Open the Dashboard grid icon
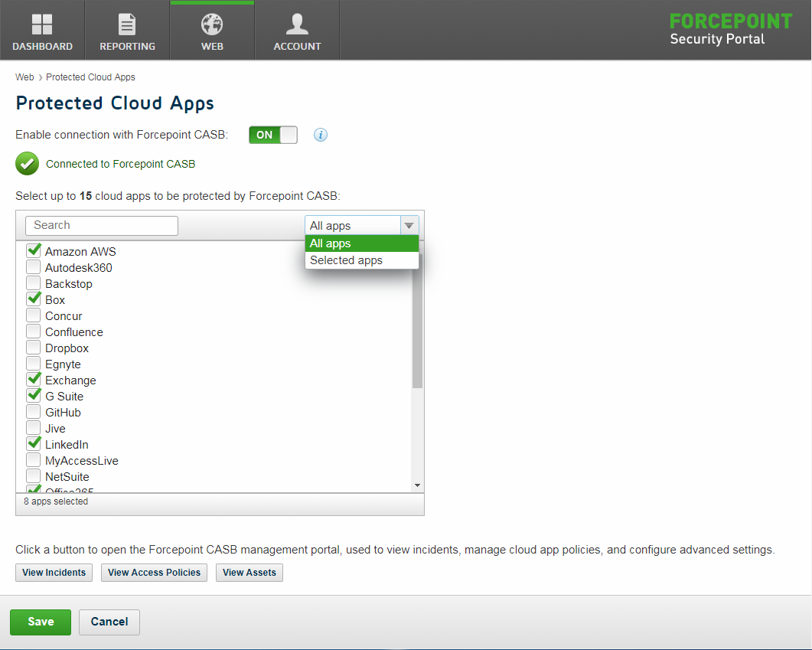812x650 pixels. tap(42, 24)
